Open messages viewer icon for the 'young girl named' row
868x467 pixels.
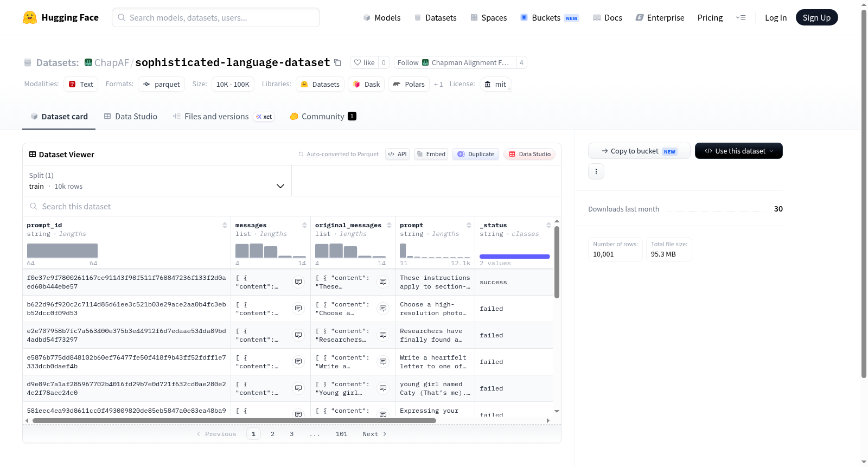coord(298,388)
